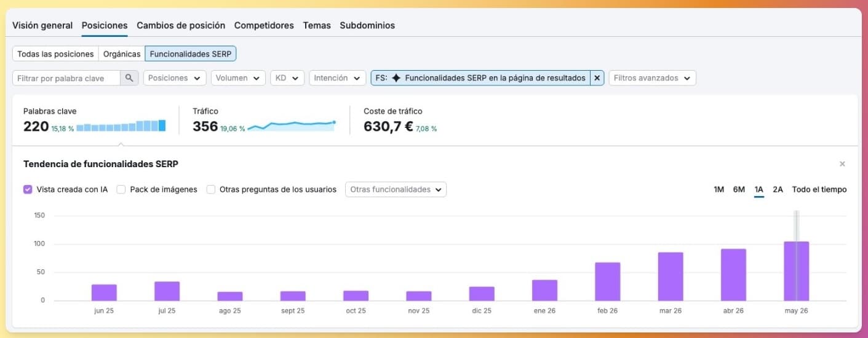Select the Funcionalidades SERP button
868x338 pixels.
click(191, 54)
